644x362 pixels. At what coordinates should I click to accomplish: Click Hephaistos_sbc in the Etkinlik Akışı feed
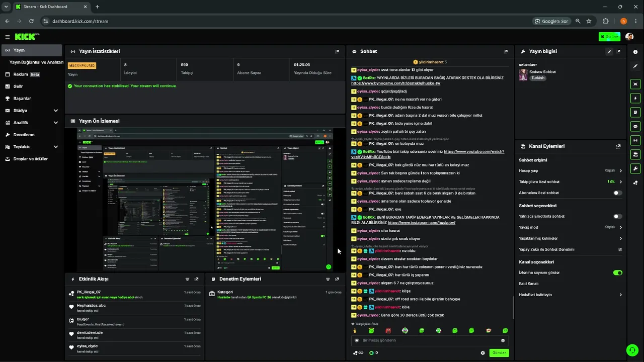click(x=91, y=306)
